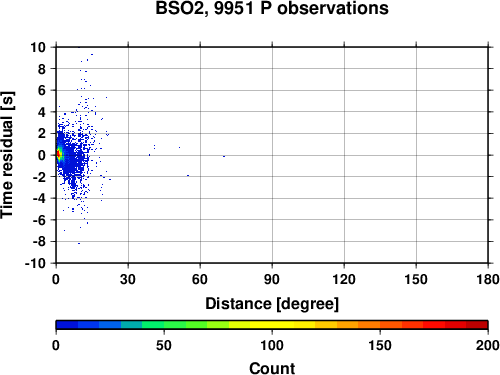Click the y-axis tick label "-8"
Image resolution: width=500 pixels, height=375 pixels.
click(39, 242)
